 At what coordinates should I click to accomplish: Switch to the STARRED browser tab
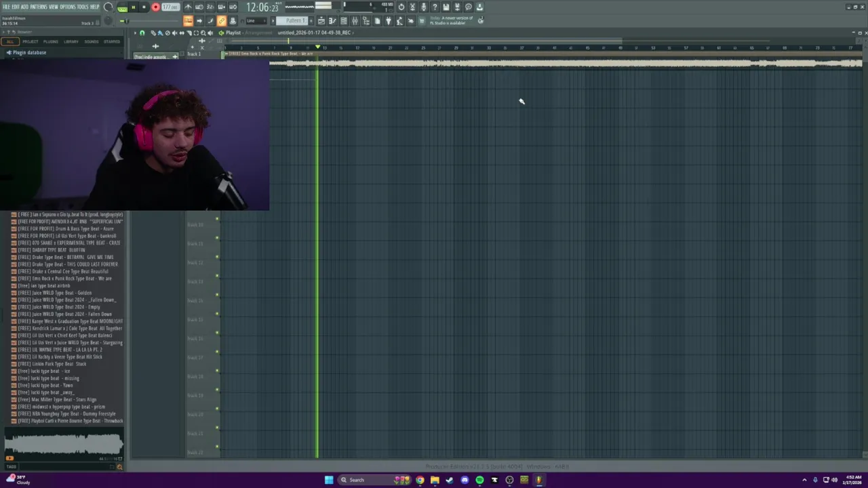112,41
